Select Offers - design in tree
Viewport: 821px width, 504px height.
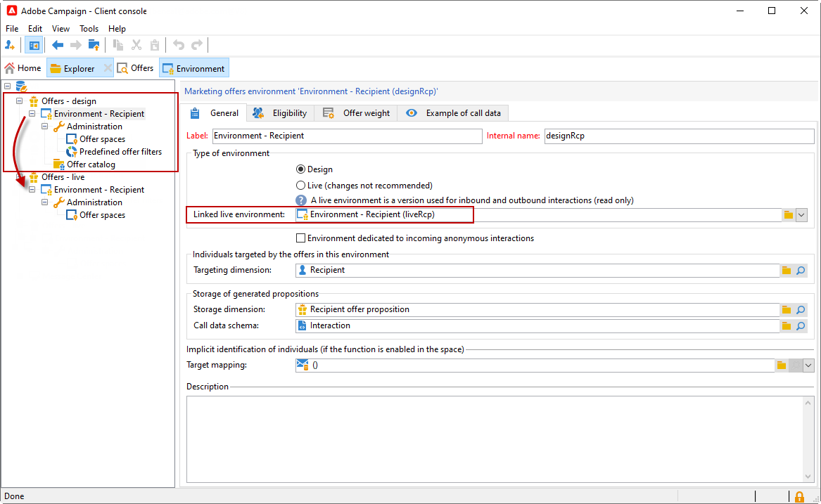[x=68, y=101]
